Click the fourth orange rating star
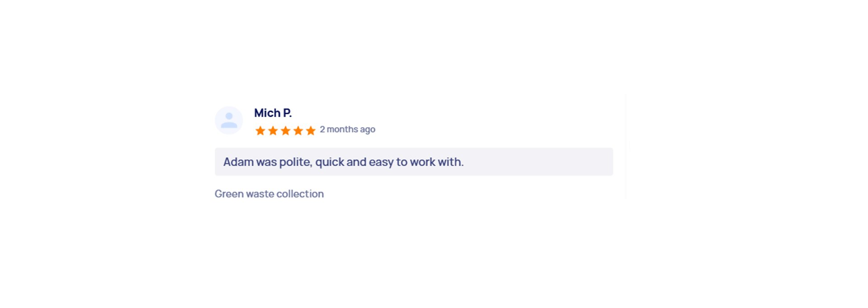 tap(298, 131)
